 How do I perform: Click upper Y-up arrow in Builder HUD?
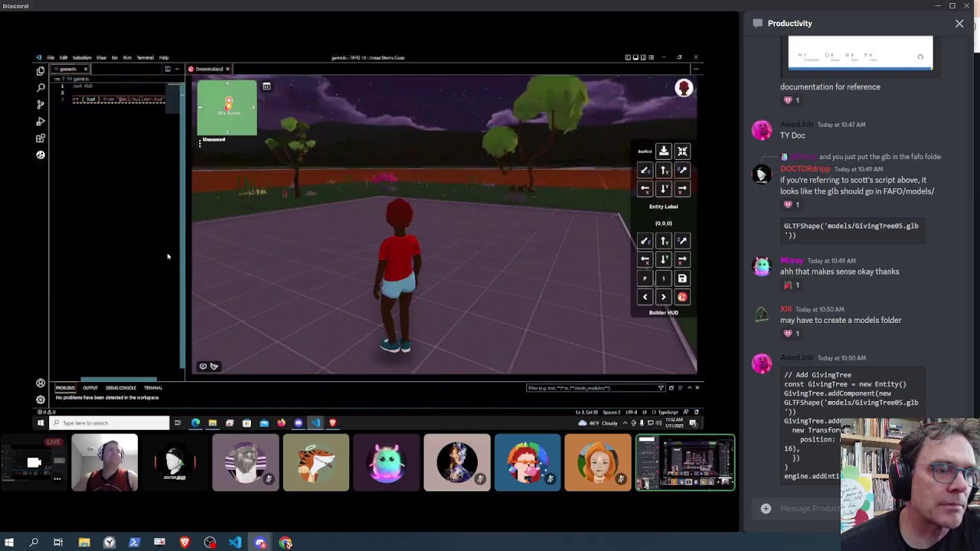(x=664, y=170)
